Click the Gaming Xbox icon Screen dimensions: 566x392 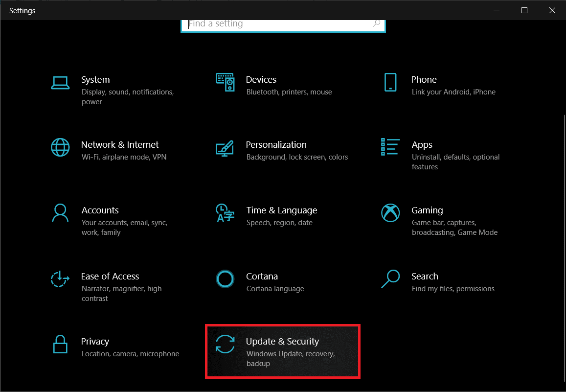(390, 213)
